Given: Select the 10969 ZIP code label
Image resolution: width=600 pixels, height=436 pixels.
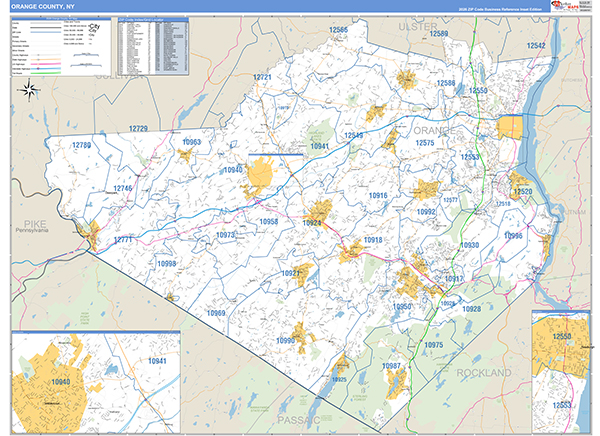Looking at the screenshot, I should coord(217,313).
